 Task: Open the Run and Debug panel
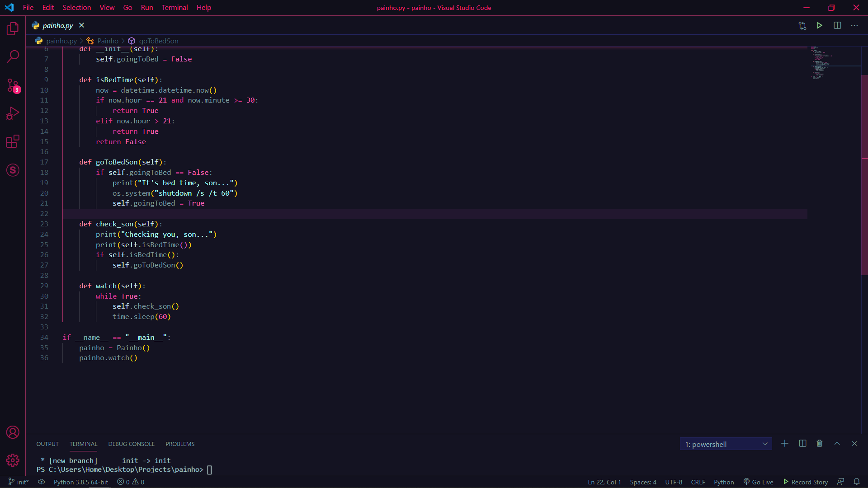12,113
